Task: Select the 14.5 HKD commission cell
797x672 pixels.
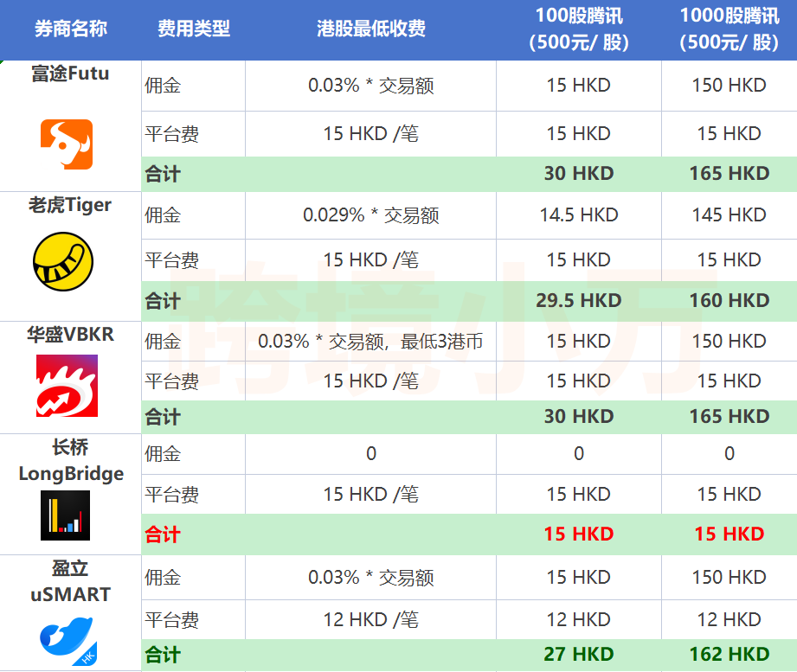Action: pyautogui.click(x=579, y=215)
